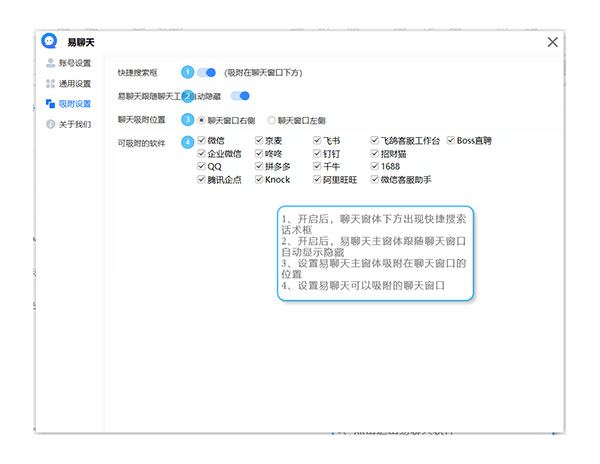600x464 pixels.
Task: Uncheck the 钉钉 checkbox
Action: (x=317, y=154)
